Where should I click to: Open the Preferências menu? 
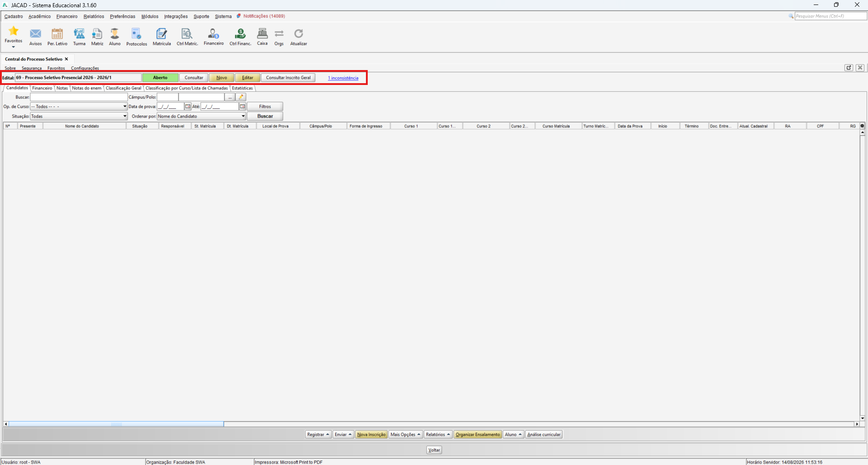point(123,16)
